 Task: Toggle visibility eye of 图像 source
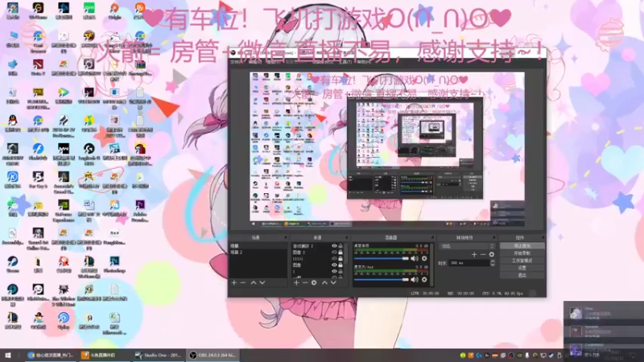point(334,265)
